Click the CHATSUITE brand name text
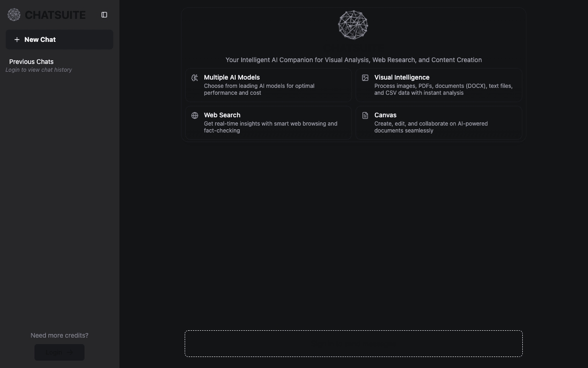588x368 pixels. click(55, 15)
